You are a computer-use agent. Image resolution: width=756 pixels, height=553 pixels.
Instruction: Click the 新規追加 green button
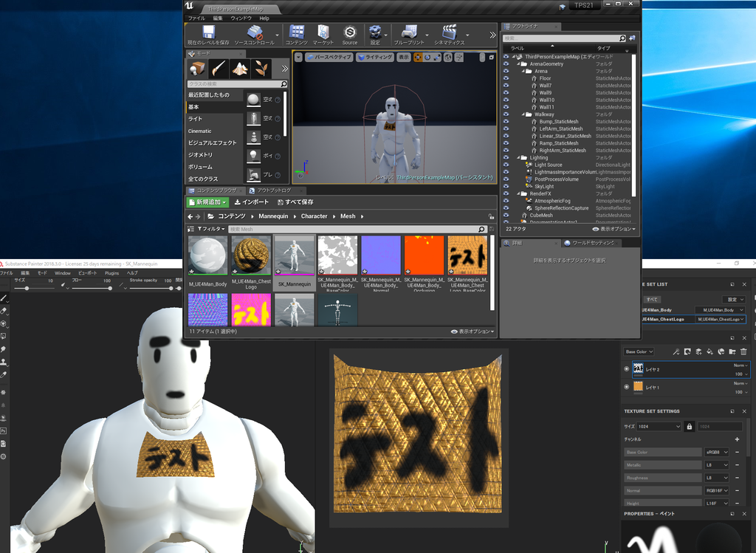[207, 202]
